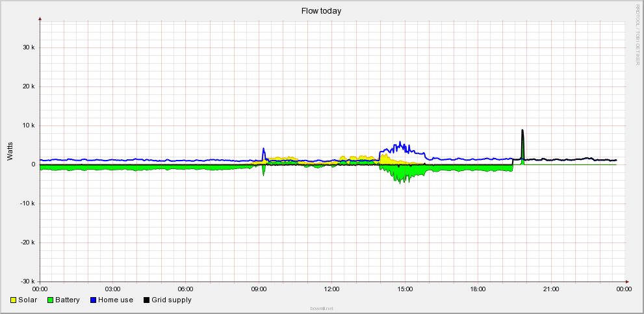
Task: Click the black Grid supply legend swatch
Action: pos(147,300)
